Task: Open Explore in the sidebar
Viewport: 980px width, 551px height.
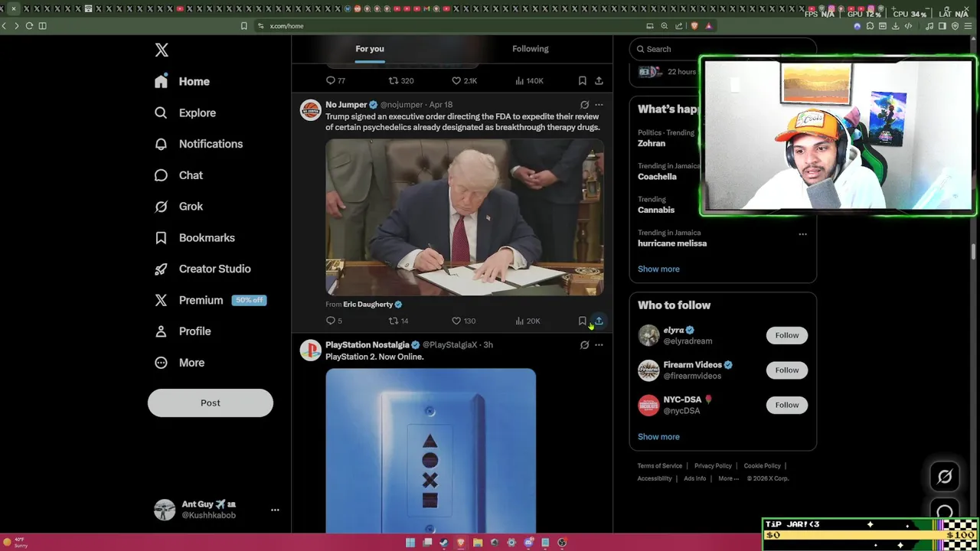Action: pyautogui.click(x=185, y=112)
